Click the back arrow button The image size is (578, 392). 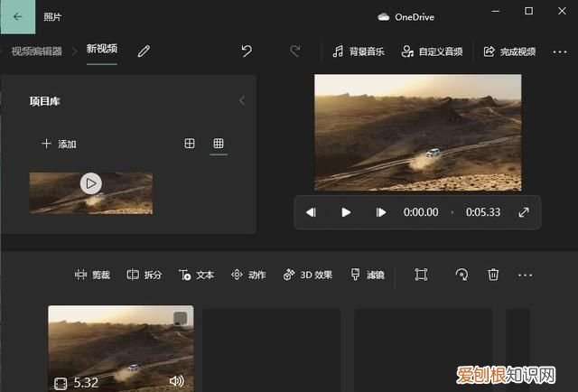(x=17, y=16)
